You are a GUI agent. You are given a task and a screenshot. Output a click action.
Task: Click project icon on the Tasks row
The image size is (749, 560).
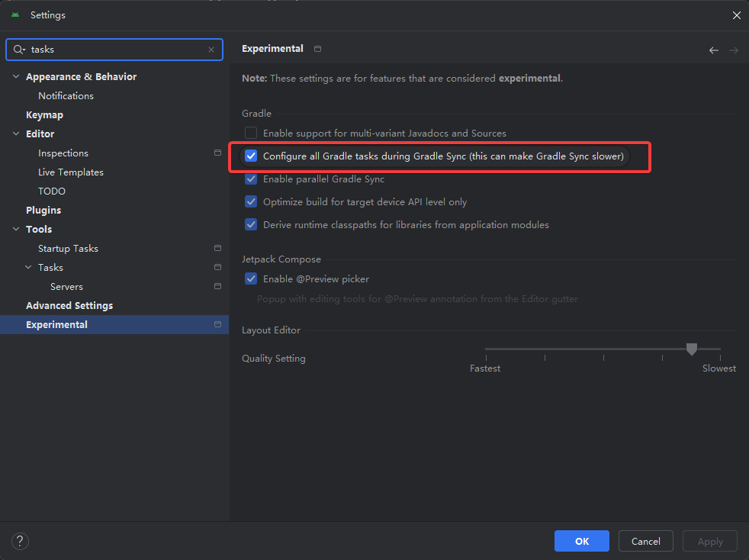click(218, 267)
